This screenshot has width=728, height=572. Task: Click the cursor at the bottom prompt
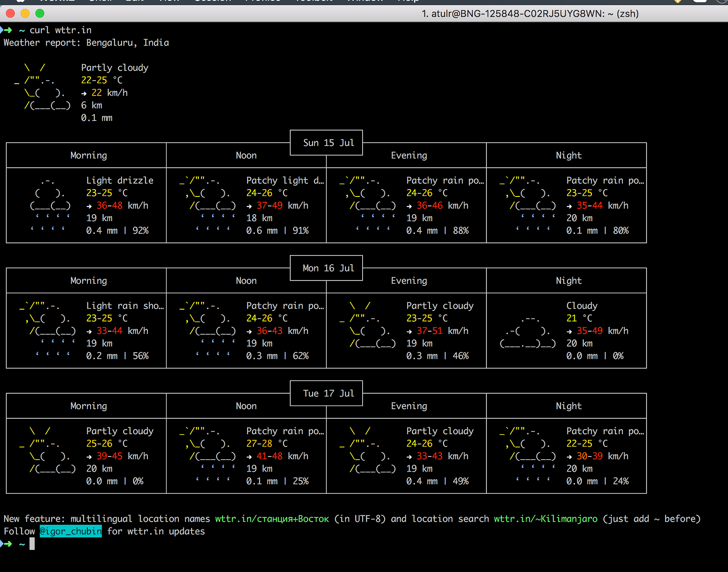point(32,544)
